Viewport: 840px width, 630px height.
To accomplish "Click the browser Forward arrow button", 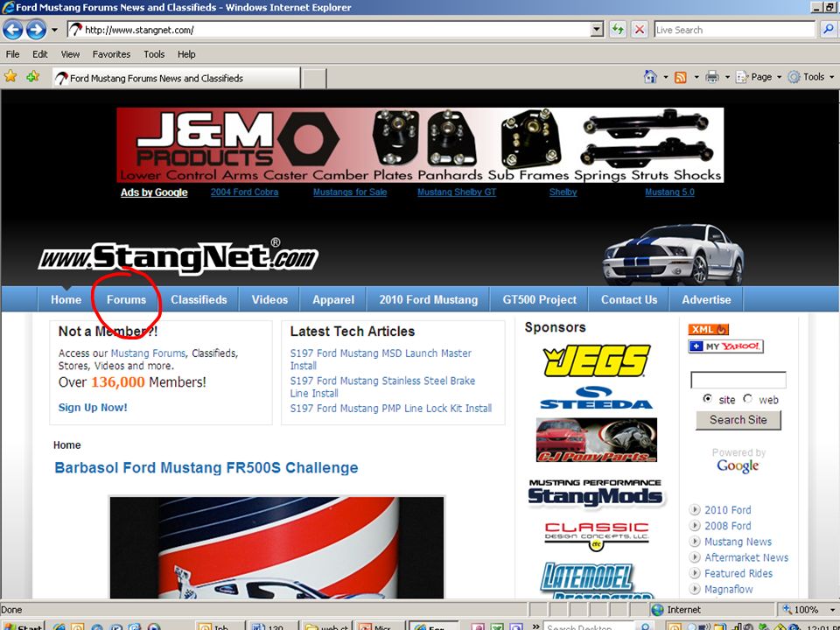I will tap(36, 30).
